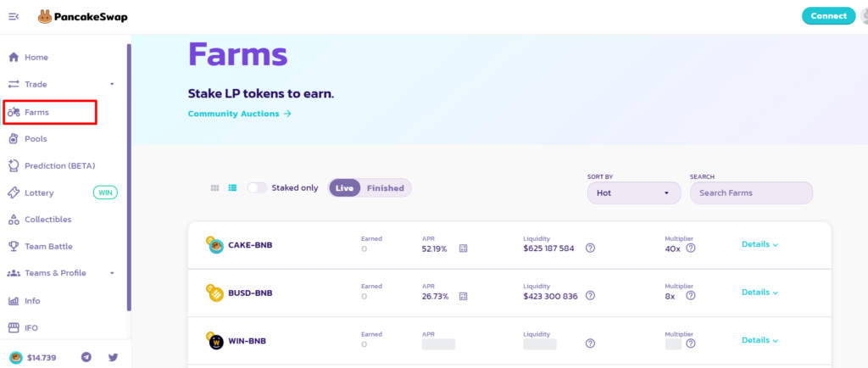The height and width of the screenshot is (368, 868).
Task: Click the BUSD-BNB multiplier help icon
Action: tap(691, 296)
